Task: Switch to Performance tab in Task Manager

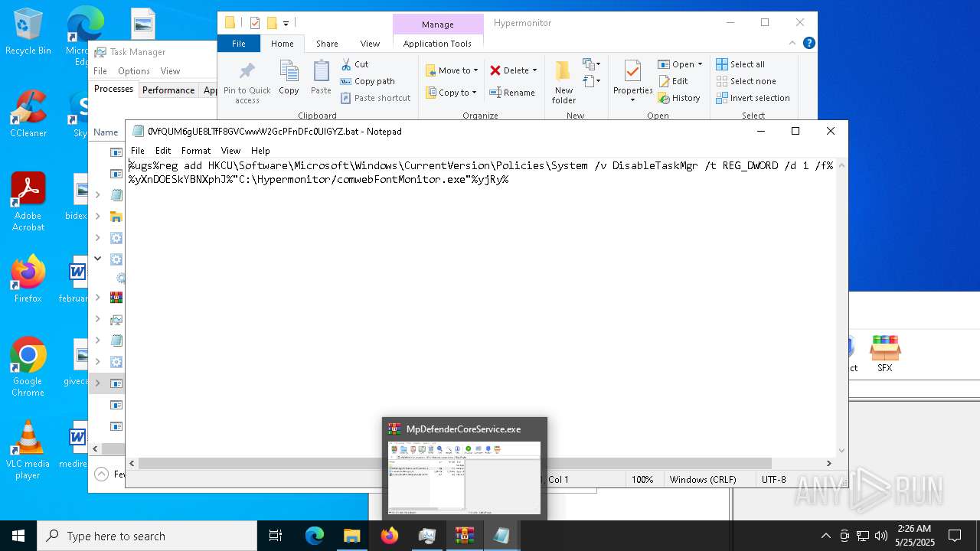Action: coord(168,90)
